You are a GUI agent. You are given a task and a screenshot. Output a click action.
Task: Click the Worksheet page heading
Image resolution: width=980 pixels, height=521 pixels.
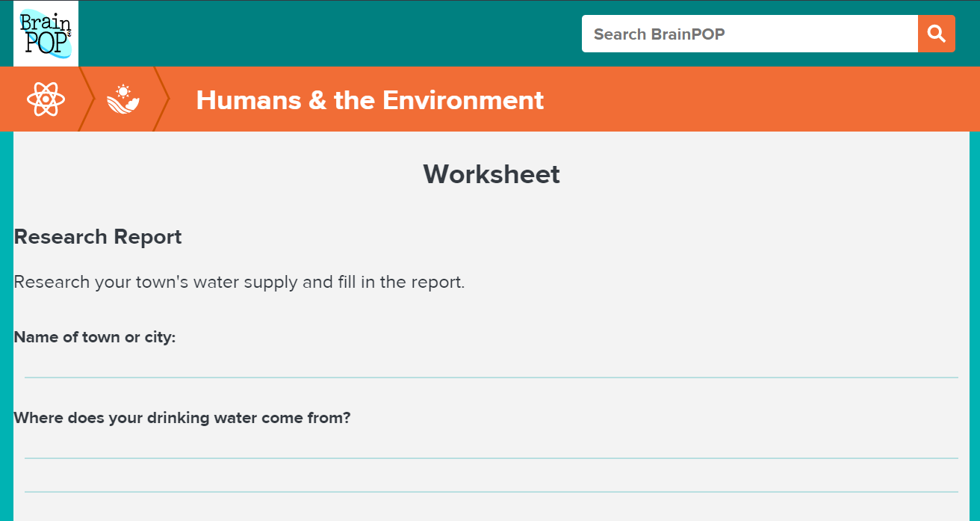(x=491, y=174)
